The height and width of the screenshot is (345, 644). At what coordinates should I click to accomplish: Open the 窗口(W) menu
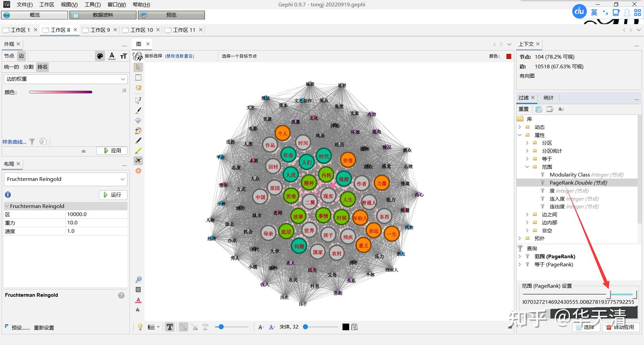click(x=117, y=5)
